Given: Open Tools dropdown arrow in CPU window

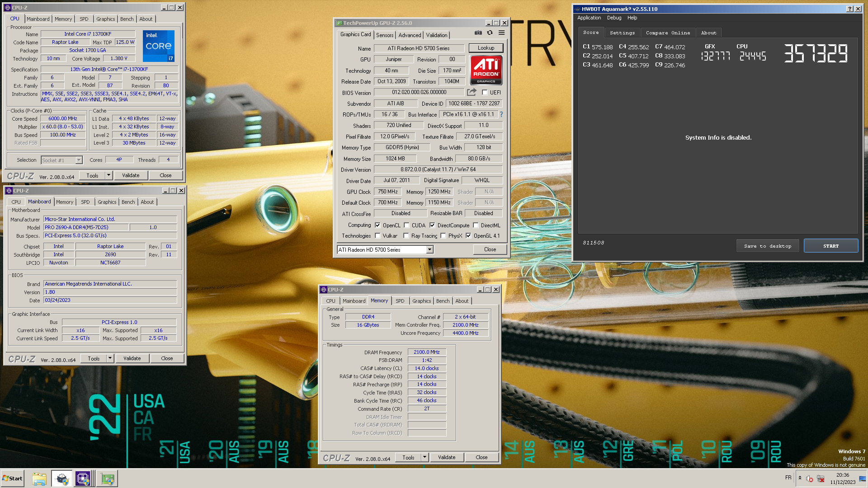Looking at the screenshot, I should 108,175.
